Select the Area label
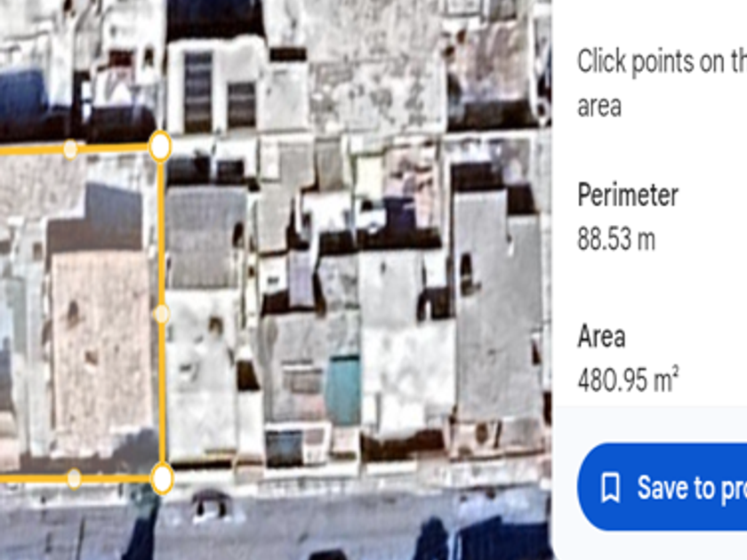The width and height of the screenshot is (747, 560). pyautogui.click(x=601, y=336)
